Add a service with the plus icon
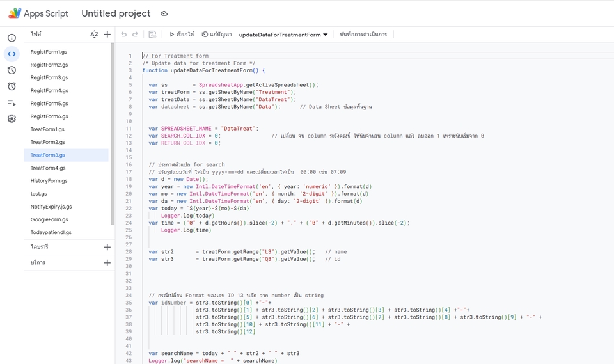Image resolution: width=614 pixels, height=364 pixels. click(107, 262)
